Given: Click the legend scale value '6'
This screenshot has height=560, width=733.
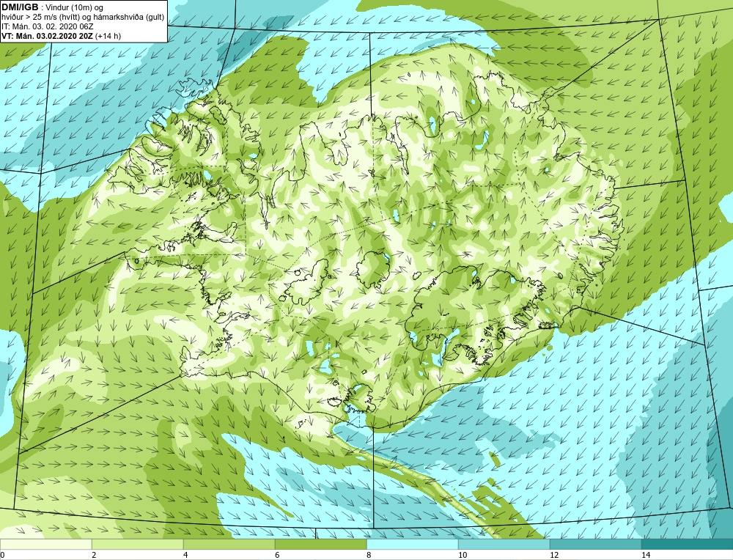Looking at the screenshot, I should tap(277, 555).
